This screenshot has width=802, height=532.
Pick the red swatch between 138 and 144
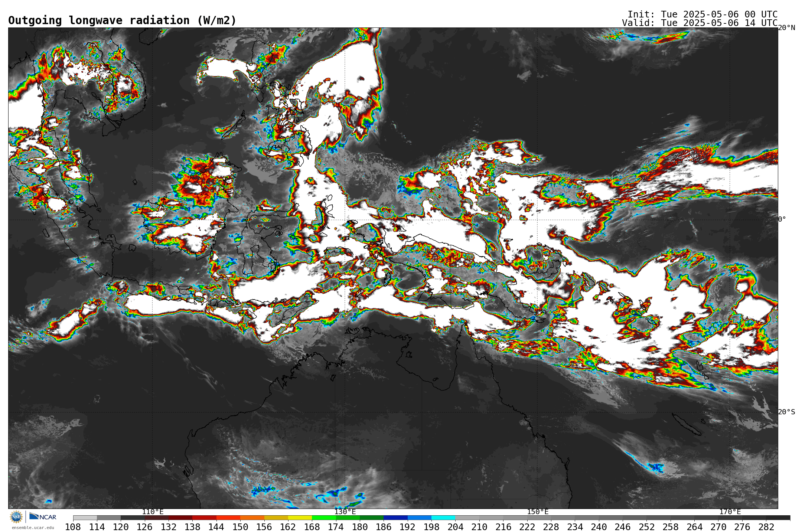point(204,518)
